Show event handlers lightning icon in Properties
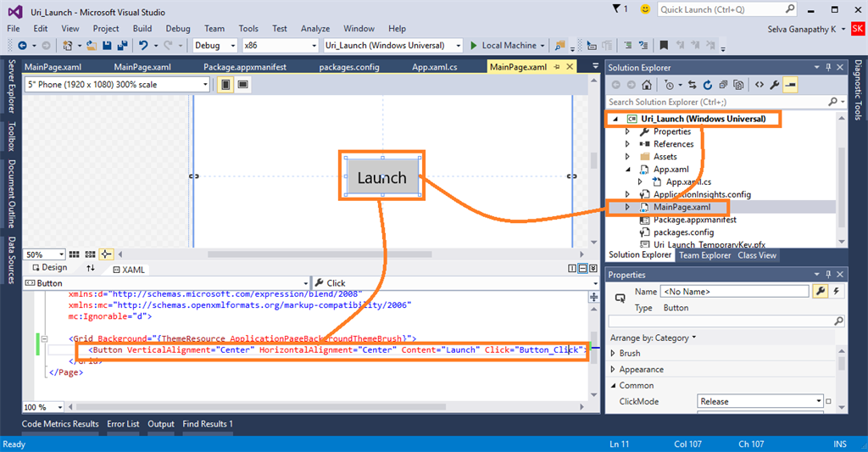 tap(837, 291)
